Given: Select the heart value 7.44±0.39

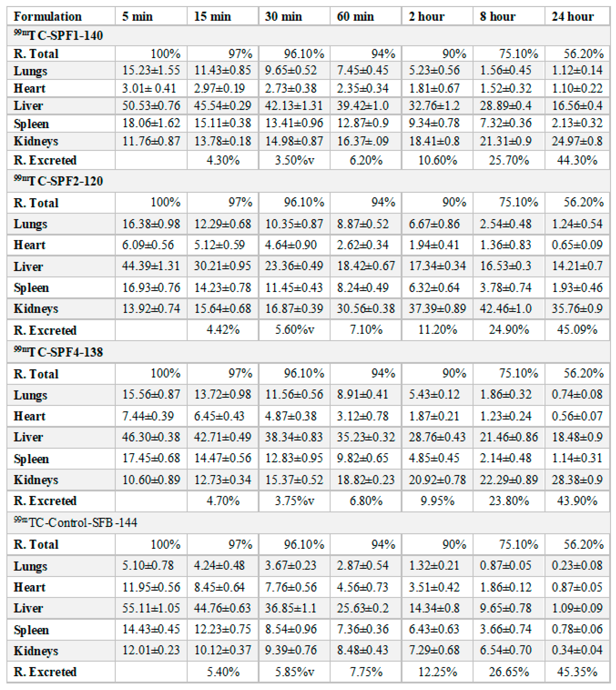Looking at the screenshot, I should [x=148, y=416].
